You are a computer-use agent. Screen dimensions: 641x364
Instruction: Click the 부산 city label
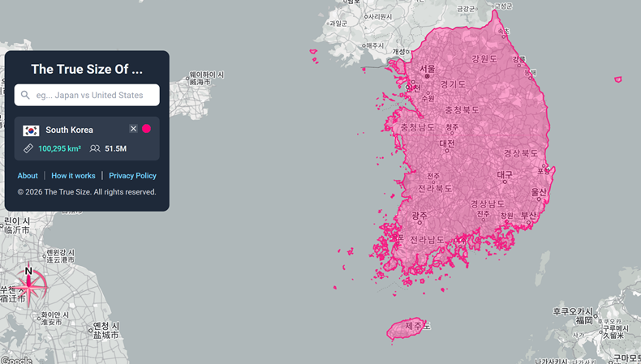pos(528,215)
